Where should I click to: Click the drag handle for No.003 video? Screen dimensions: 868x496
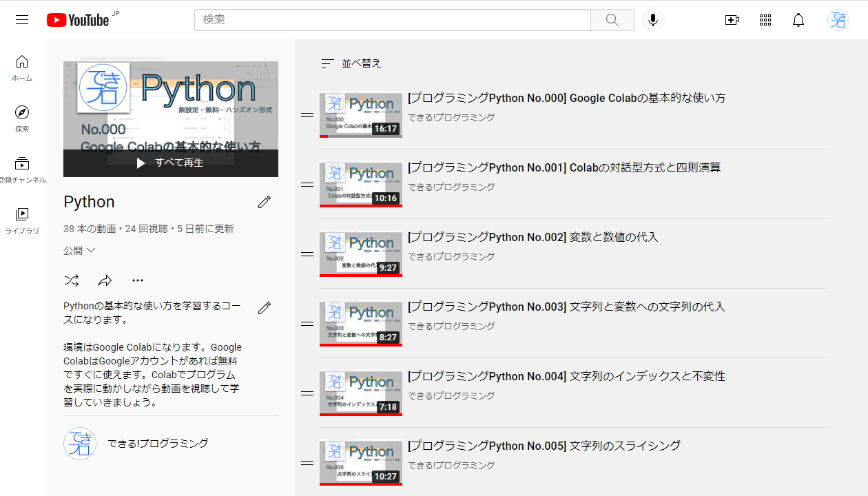[308, 324]
